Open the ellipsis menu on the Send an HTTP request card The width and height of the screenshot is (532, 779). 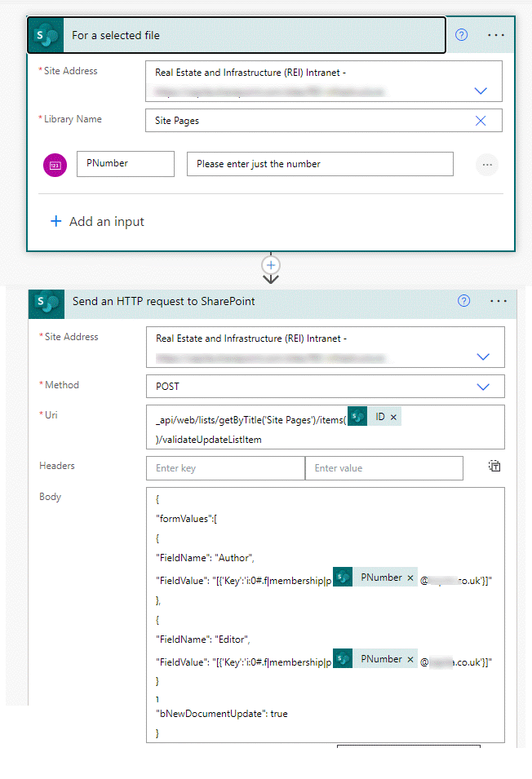pyautogui.click(x=499, y=301)
